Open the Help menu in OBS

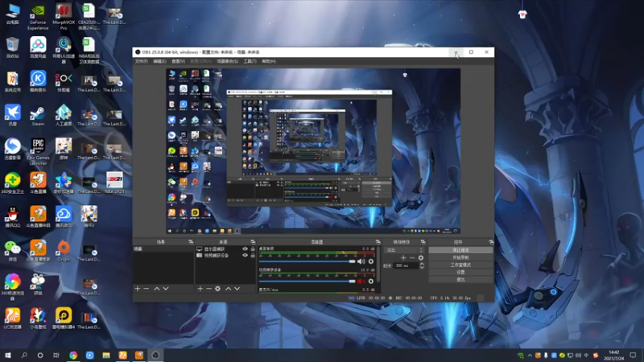click(x=269, y=61)
